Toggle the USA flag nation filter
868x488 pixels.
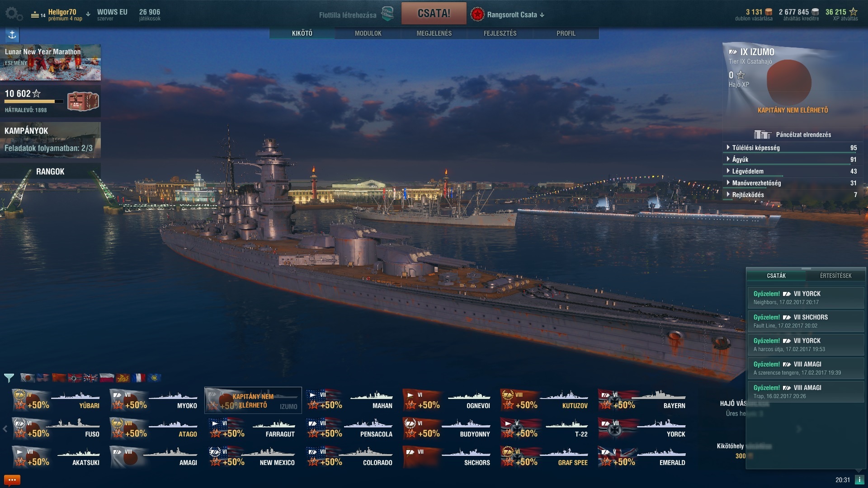click(x=43, y=378)
